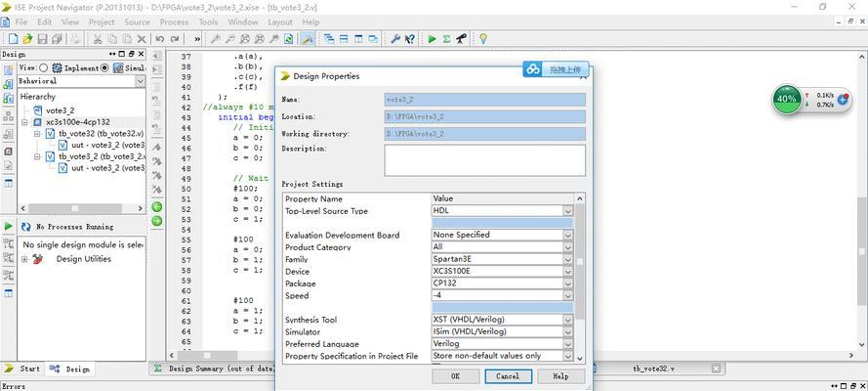Select vote3_2 in Hierarchy tree

[60, 110]
